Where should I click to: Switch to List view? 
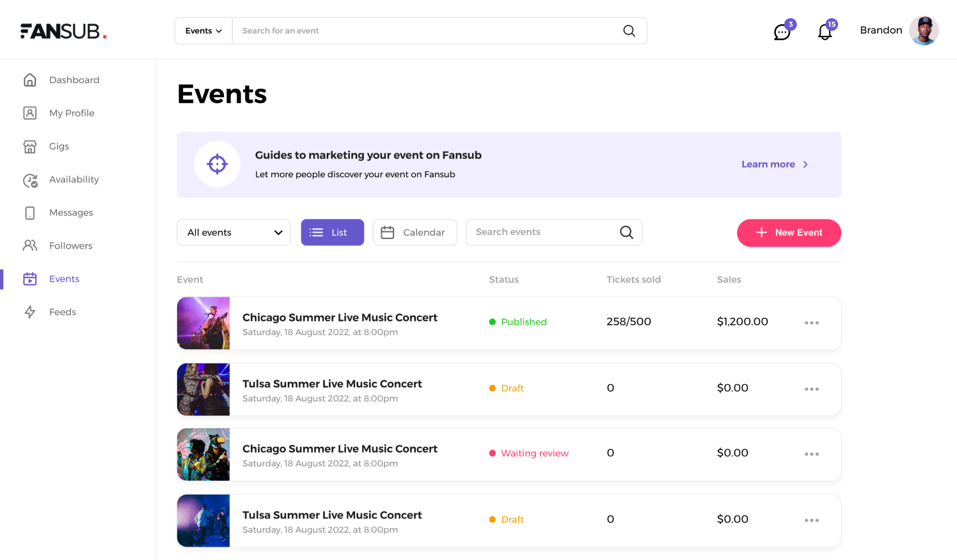tap(333, 233)
